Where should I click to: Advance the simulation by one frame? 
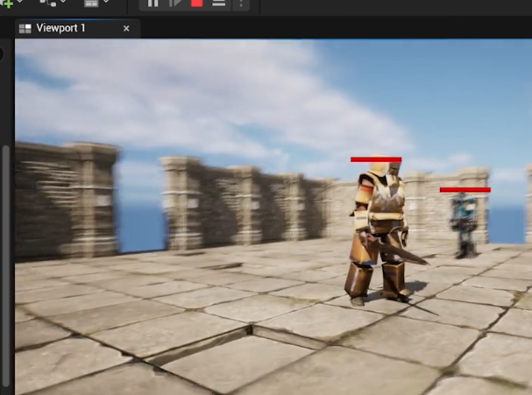tap(175, 3)
